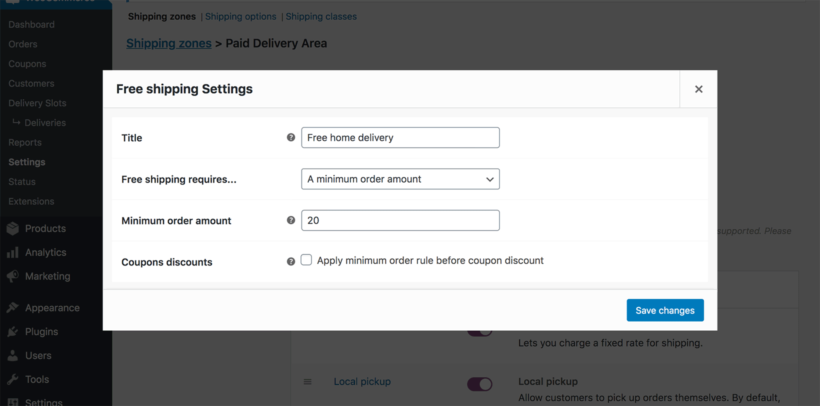Click the Title field help icon
This screenshot has width=820, height=406.
pos(291,138)
